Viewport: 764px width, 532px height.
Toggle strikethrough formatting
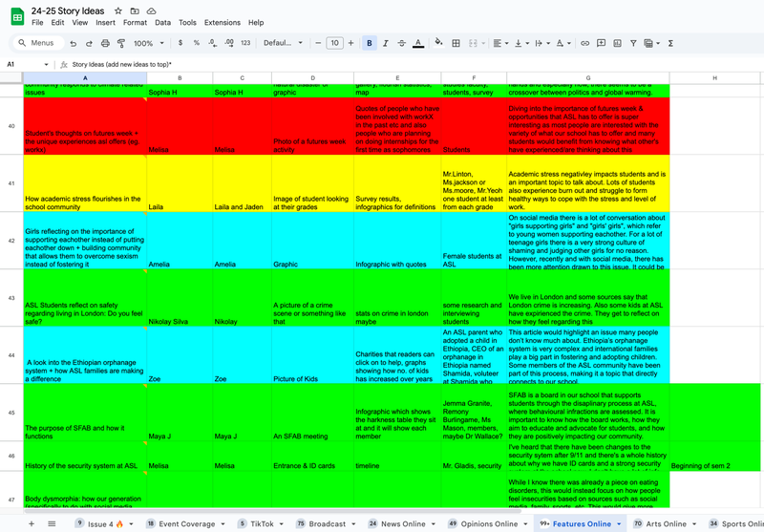(x=401, y=43)
